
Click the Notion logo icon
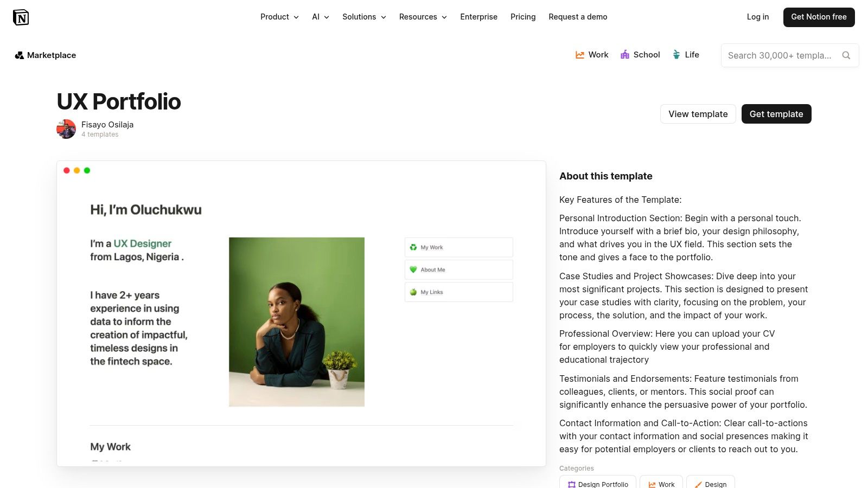tap(21, 17)
